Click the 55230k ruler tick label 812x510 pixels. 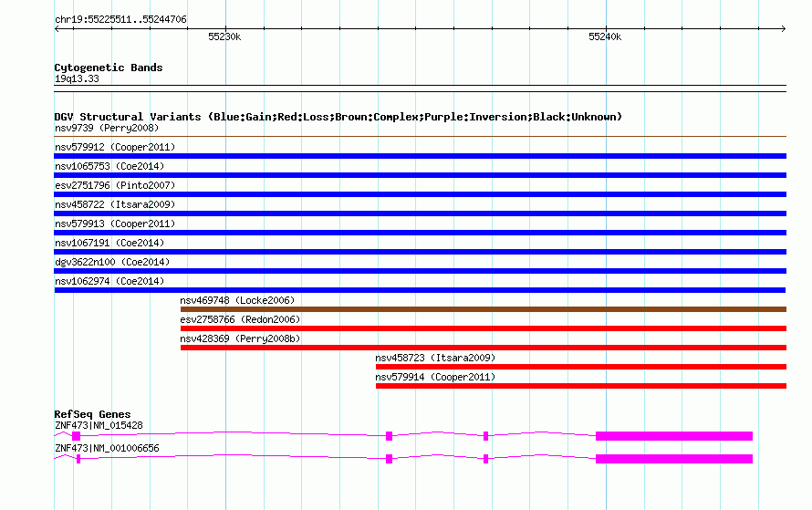[x=224, y=36]
